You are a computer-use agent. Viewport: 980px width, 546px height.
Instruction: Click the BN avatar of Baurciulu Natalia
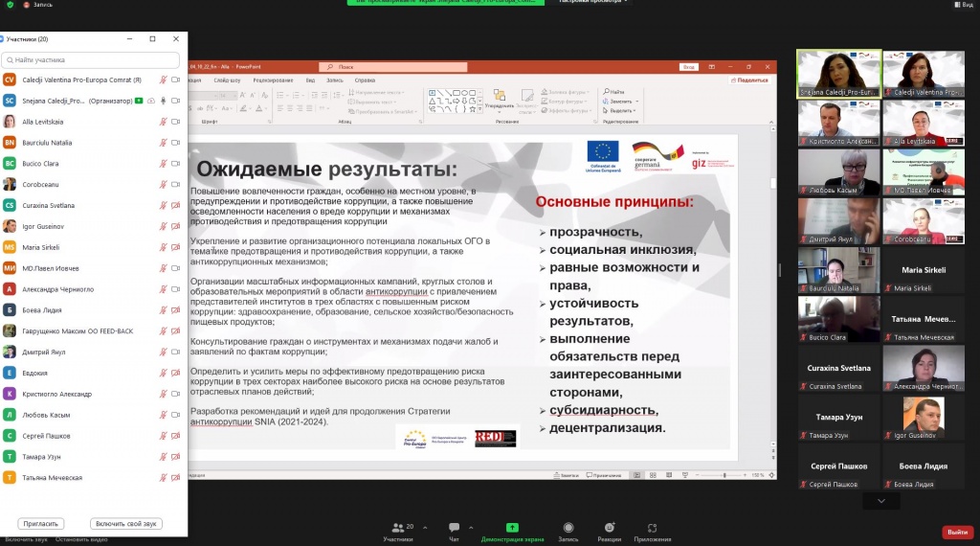pyautogui.click(x=10, y=143)
